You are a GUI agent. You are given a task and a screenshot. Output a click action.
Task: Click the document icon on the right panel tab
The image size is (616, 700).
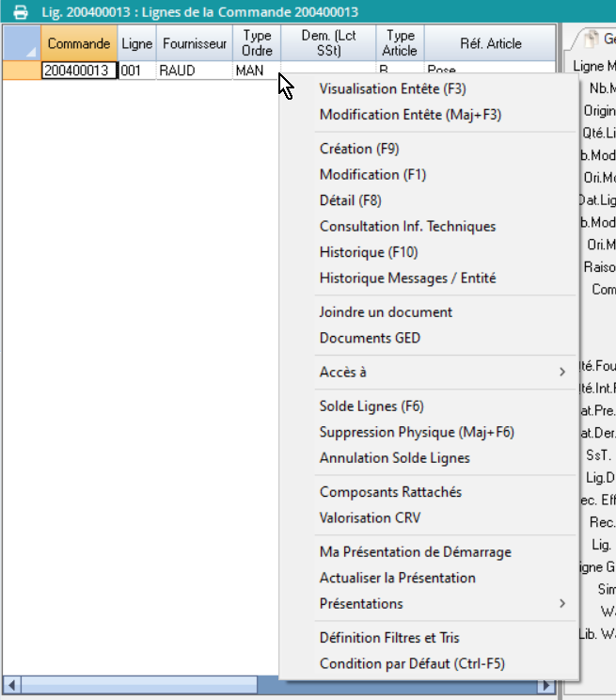click(x=590, y=39)
